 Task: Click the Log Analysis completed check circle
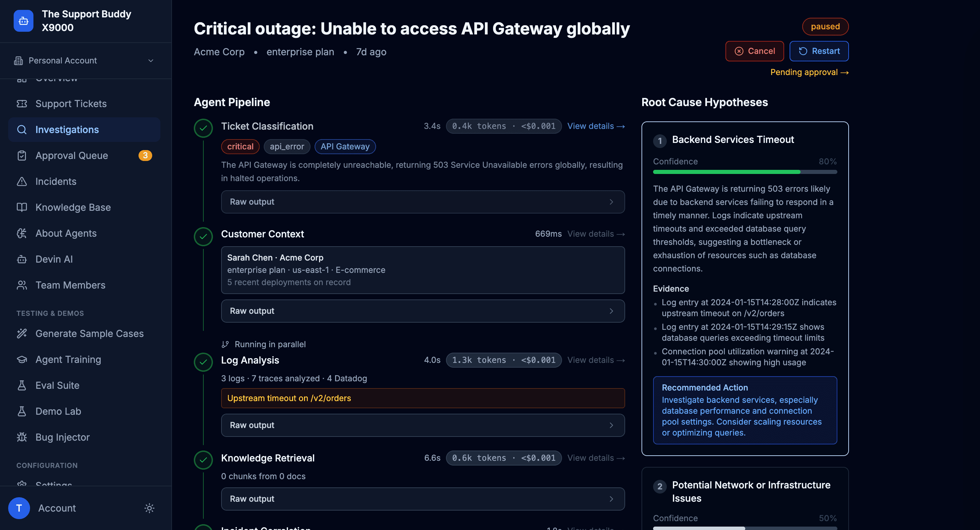click(203, 362)
